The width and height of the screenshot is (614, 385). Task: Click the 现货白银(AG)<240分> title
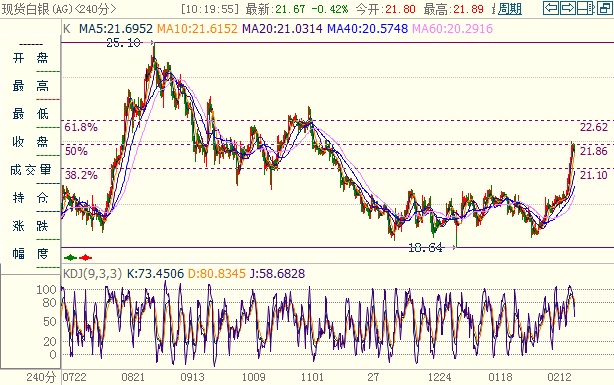tap(59, 9)
